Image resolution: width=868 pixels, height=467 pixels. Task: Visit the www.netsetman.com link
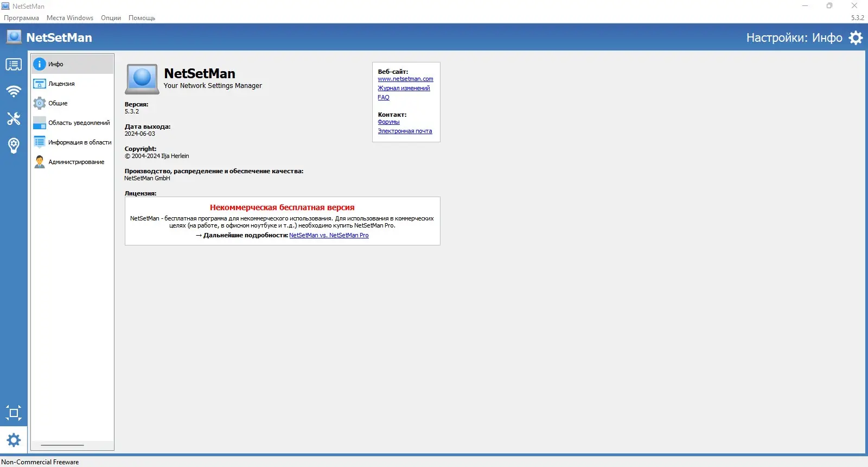(405, 79)
